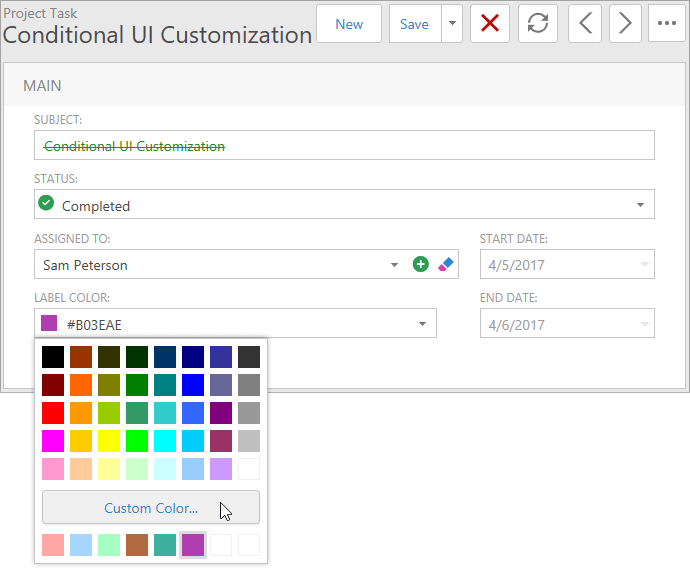
Task: Click the green Completed status checkmark icon
Action: coord(46,204)
